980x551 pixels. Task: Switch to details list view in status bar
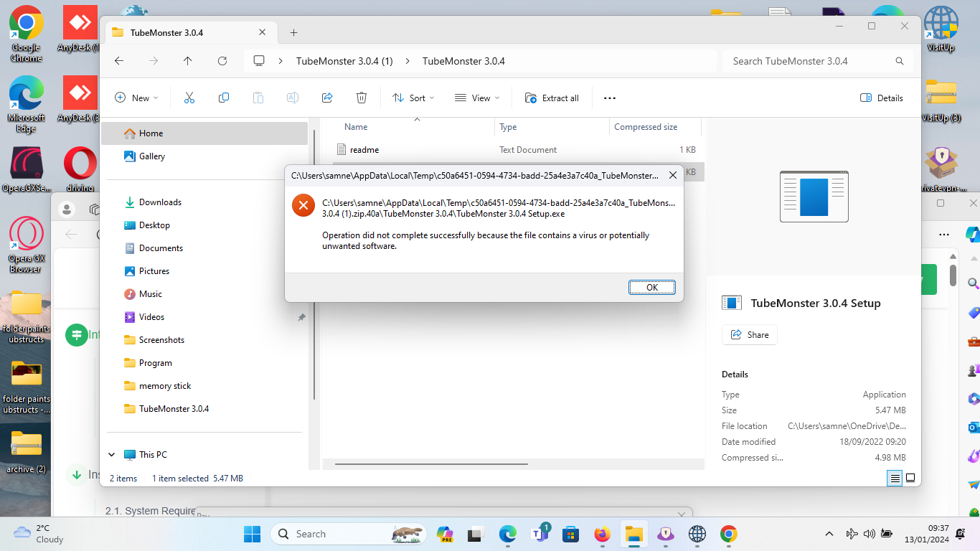[x=895, y=478]
